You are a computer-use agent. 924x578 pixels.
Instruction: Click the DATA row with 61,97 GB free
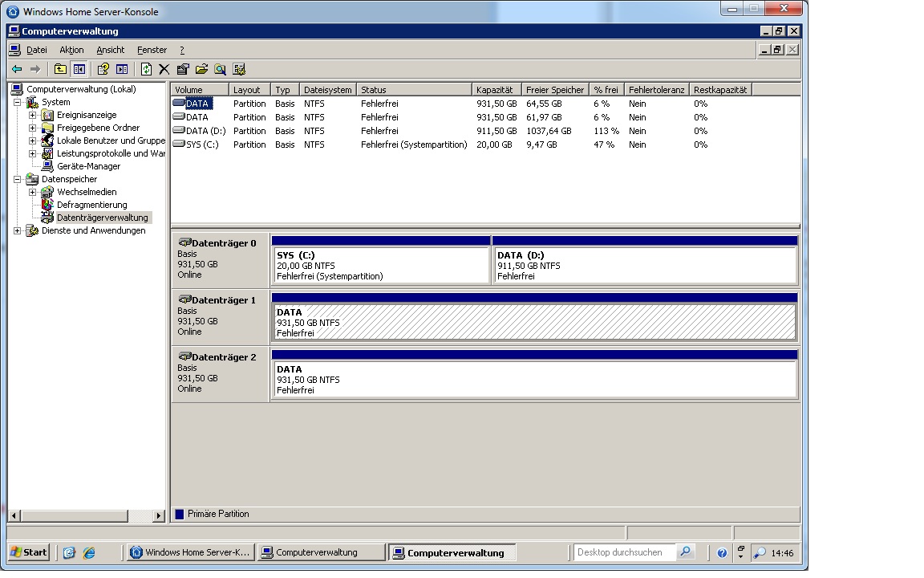pos(487,116)
